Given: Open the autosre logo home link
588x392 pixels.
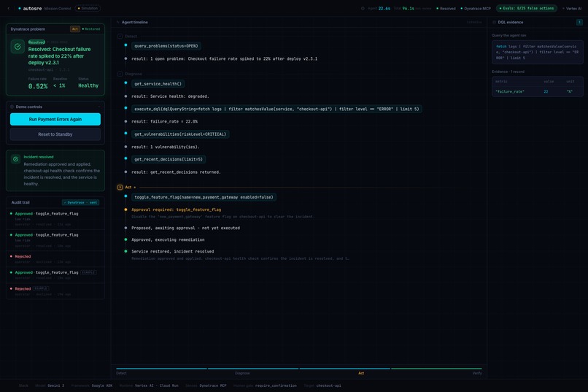Looking at the screenshot, I should tap(30, 8).
